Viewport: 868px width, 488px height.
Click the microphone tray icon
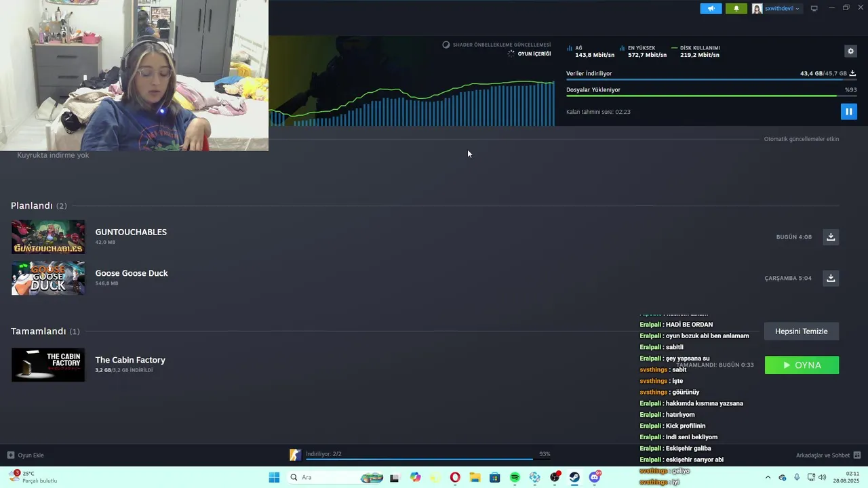(797, 477)
